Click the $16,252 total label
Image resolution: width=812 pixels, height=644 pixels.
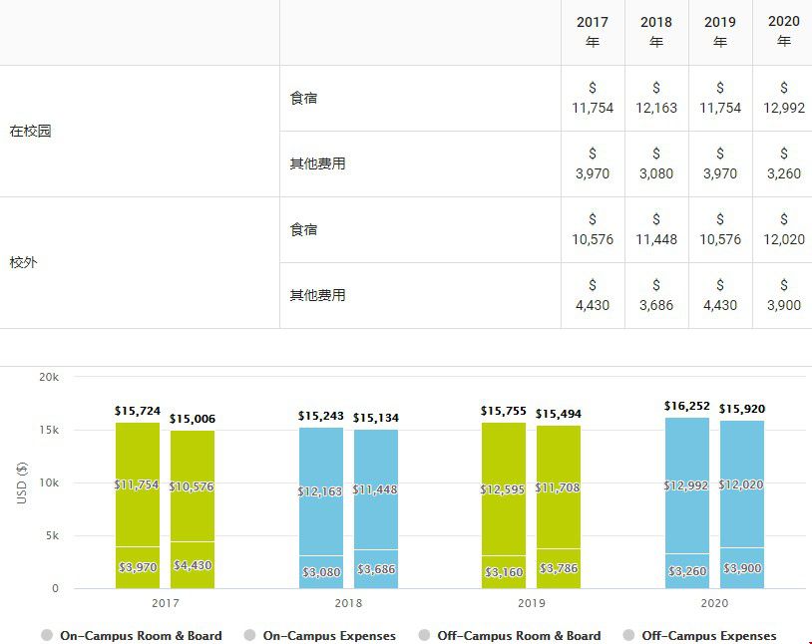[x=687, y=406]
